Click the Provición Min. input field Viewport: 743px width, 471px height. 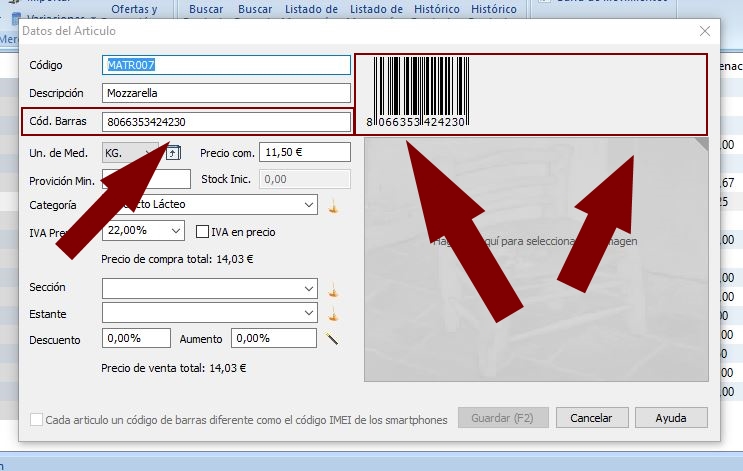pos(146,179)
